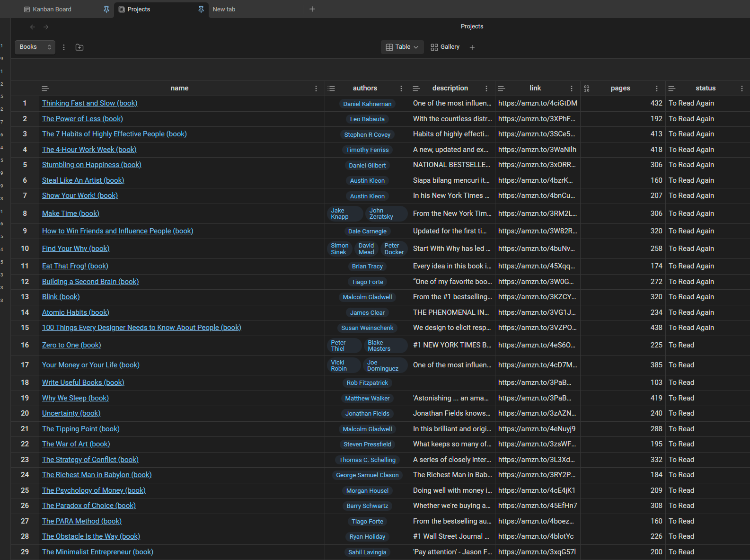
Task: Click Simon Sinek author tag
Action: coord(339,249)
